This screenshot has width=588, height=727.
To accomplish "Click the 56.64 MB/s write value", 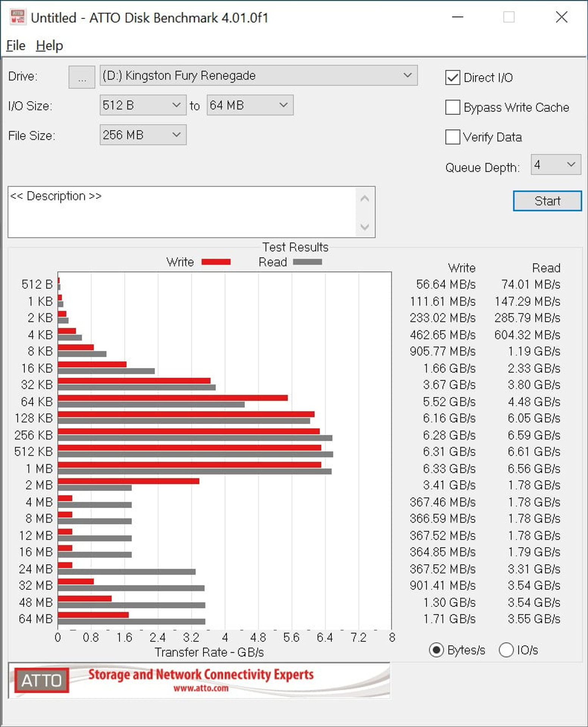I will click(446, 284).
